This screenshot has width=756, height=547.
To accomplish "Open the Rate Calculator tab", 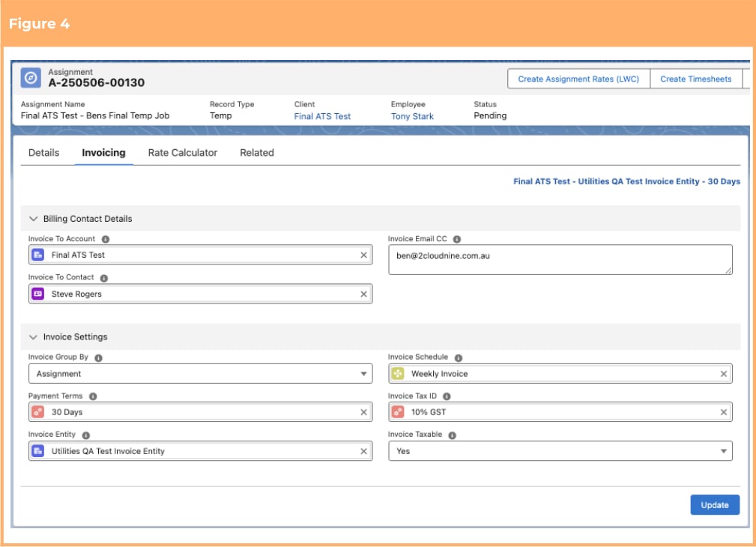I will (x=183, y=152).
